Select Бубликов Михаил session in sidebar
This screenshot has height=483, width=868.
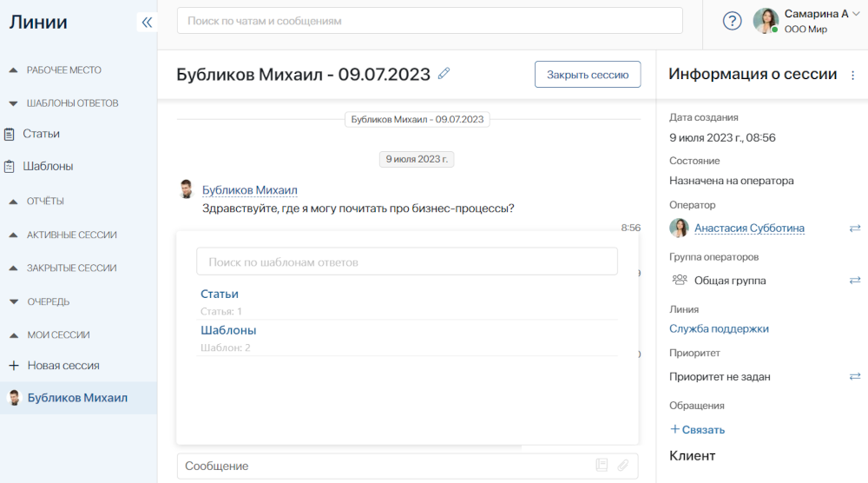77,398
